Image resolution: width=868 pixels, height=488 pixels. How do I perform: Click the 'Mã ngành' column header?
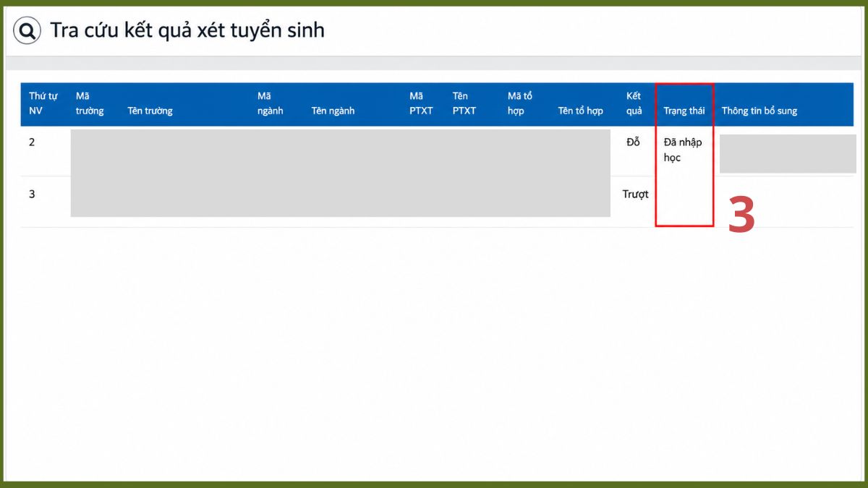tap(270, 103)
